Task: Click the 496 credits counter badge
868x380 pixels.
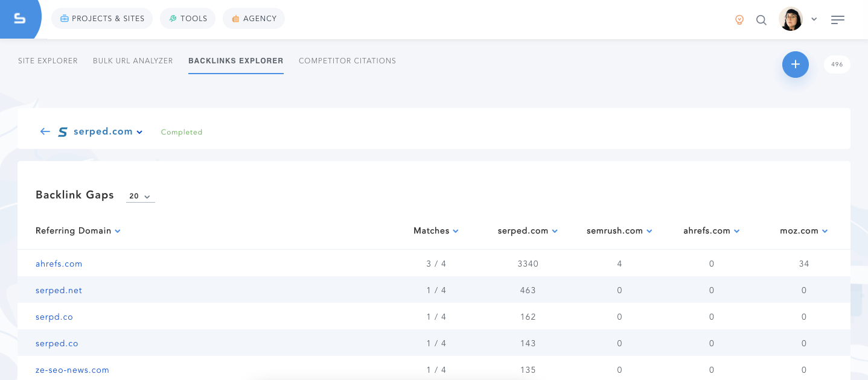Action: 837,65
